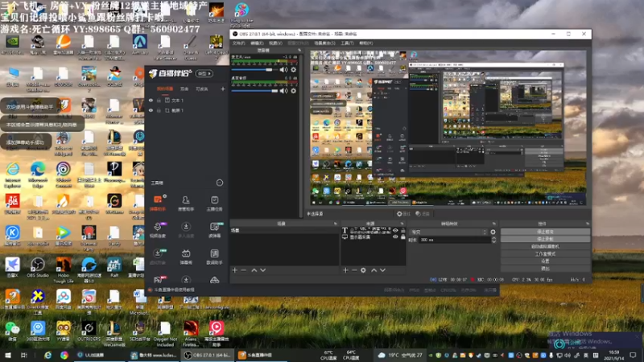Open the Tools menu in OBS
Image resolution: width=644 pixels, height=362 pixels.
347,43
